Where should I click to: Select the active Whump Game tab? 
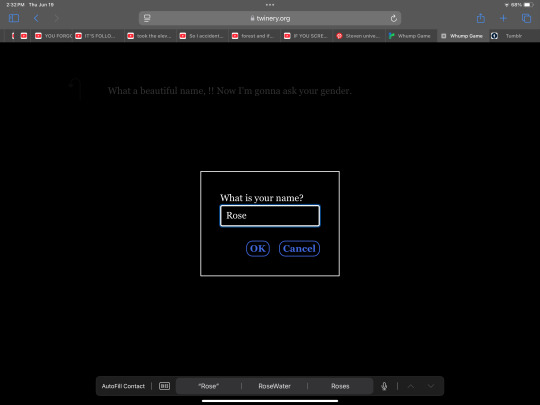tap(463, 36)
